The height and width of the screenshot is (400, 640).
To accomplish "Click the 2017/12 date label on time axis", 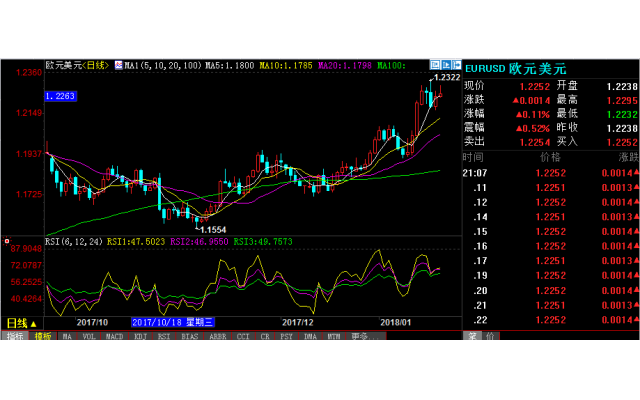I will click(x=298, y=322).
